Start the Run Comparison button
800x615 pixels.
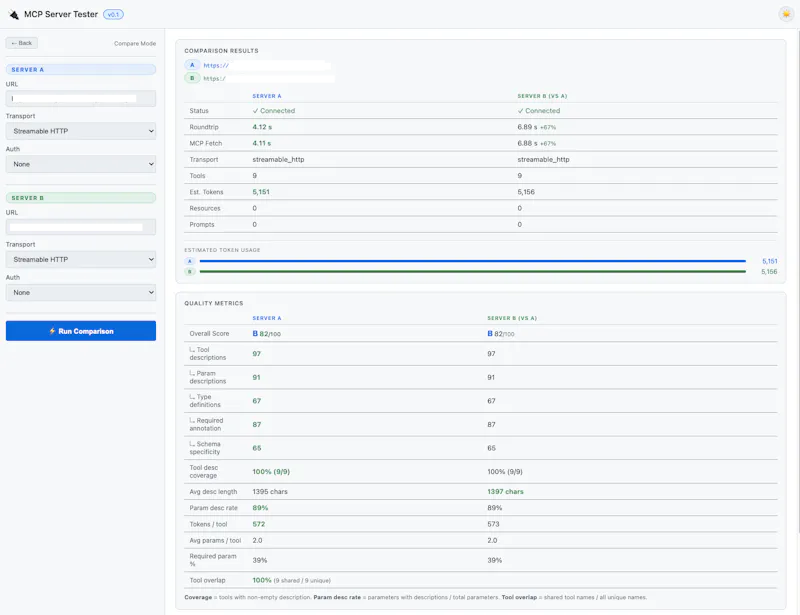[81, 331]
